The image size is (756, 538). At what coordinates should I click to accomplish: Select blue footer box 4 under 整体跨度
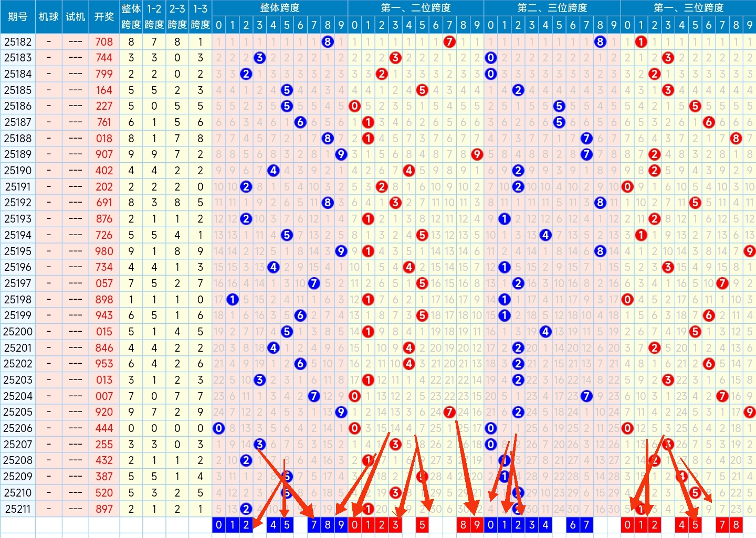tap(273, 524)
